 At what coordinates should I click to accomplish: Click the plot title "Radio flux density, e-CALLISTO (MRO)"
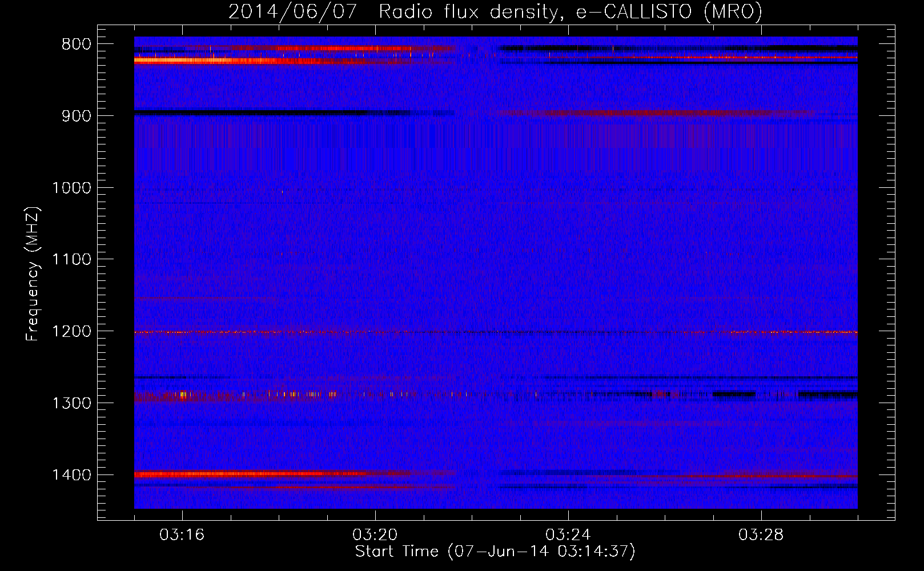click(x=571, y=12)
